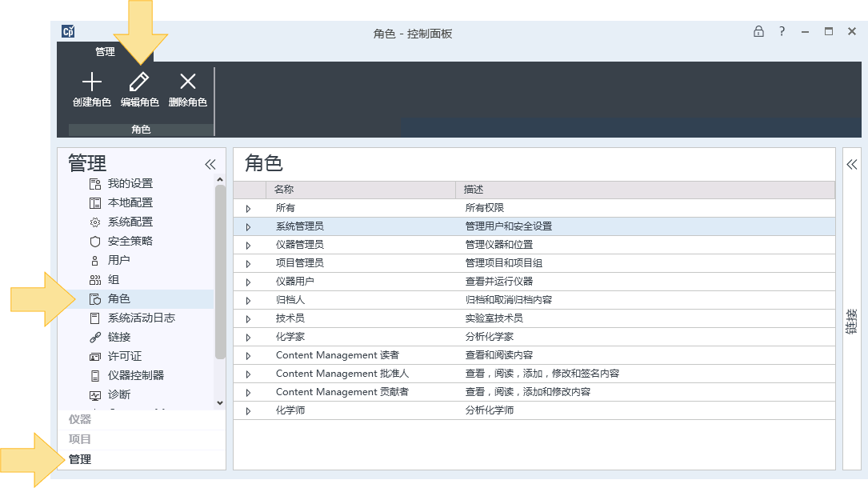Expand the 所有 role row

click(x=248, y=209)
